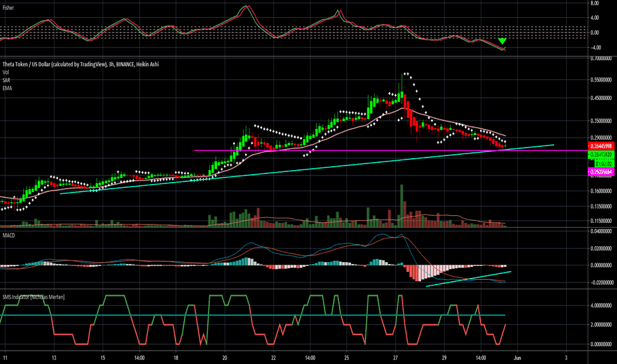Select the teal horizontal line in SMS pane
Viewport: 617px width, 364px height.
[253, 315]
